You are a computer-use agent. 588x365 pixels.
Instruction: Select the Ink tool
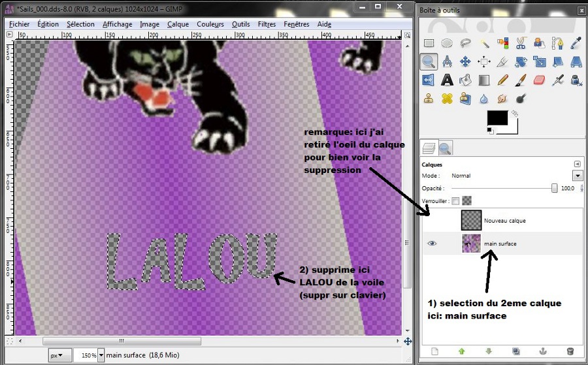(576, 80)
